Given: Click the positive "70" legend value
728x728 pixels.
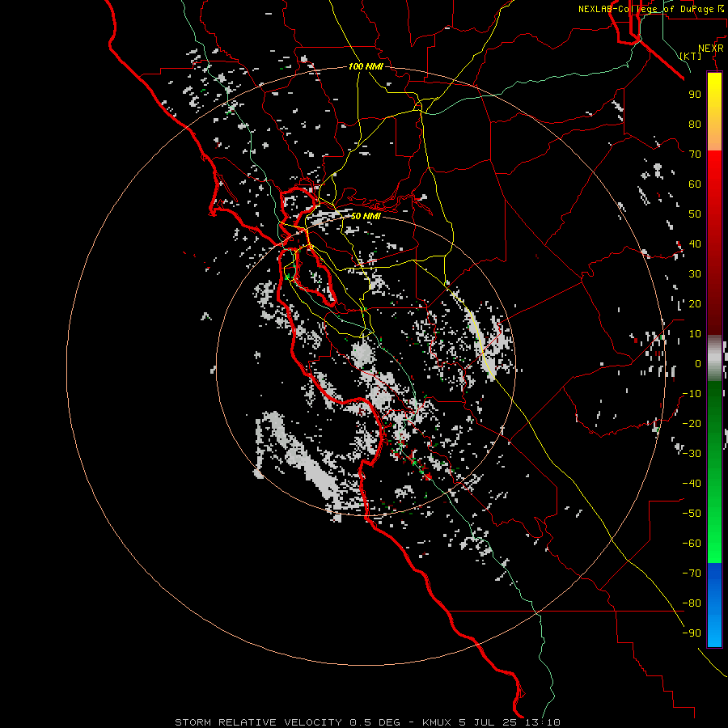Looking at the screenshot, I should [695, 154].
